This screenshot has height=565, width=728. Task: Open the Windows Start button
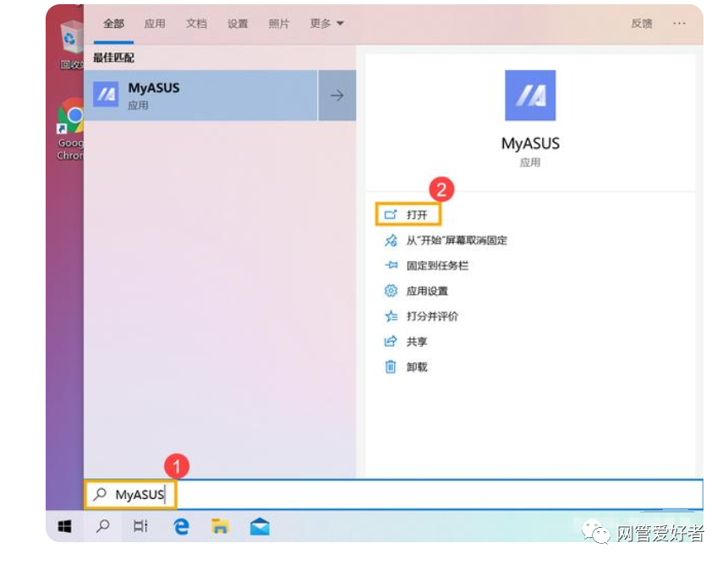[x=64, y=526]
